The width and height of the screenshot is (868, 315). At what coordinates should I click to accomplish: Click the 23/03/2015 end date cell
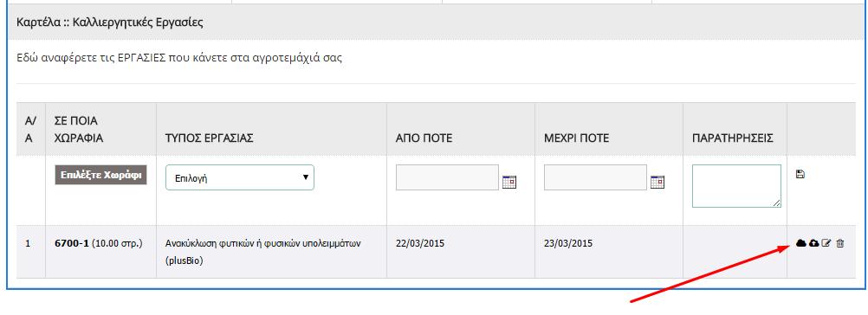click(568, 243)
